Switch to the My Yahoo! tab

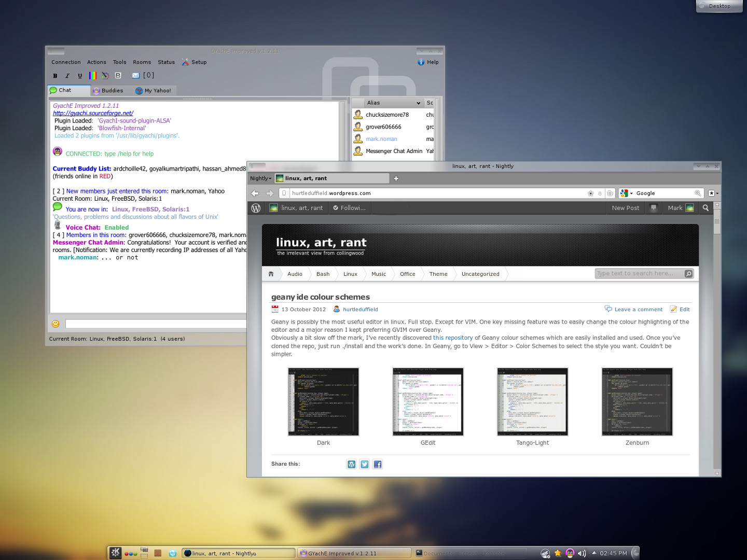(153, 91)
